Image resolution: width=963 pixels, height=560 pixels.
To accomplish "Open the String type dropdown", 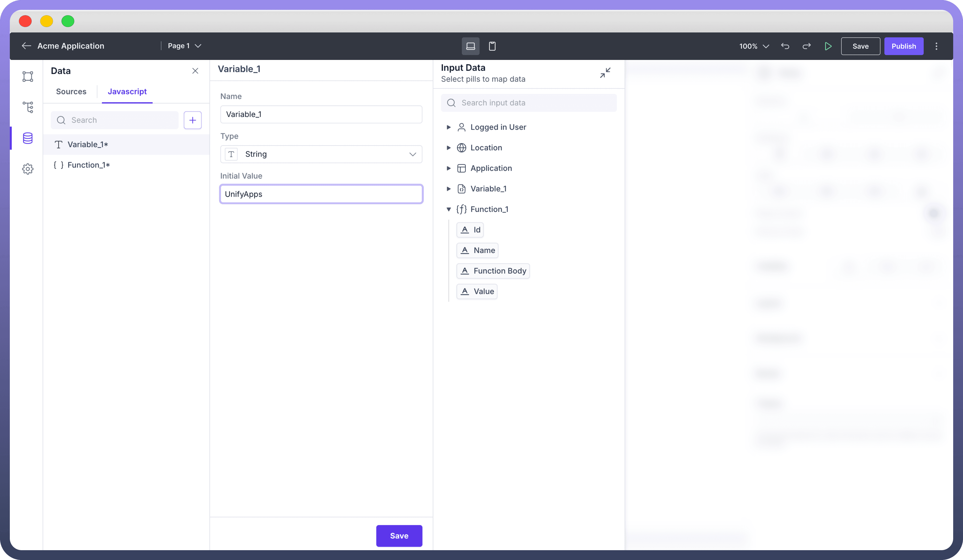I will point(321,154).
